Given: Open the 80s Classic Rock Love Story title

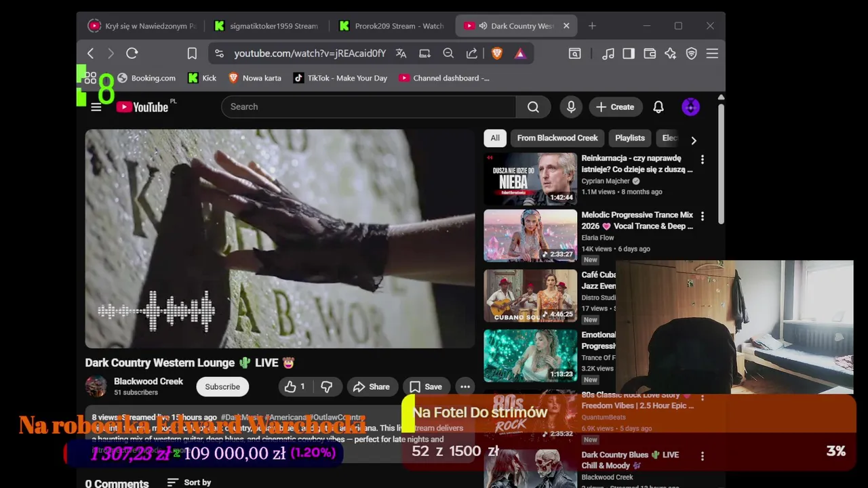Looking at the screenshot, I should coord(637,400).
